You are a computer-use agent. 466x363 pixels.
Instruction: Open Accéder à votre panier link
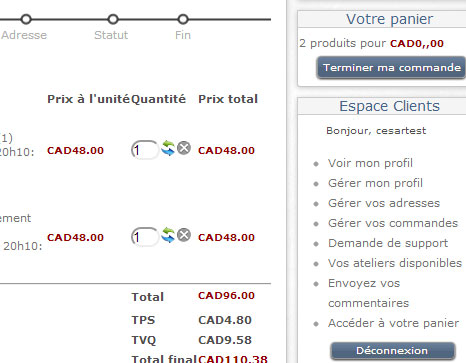tap(393, 323)
